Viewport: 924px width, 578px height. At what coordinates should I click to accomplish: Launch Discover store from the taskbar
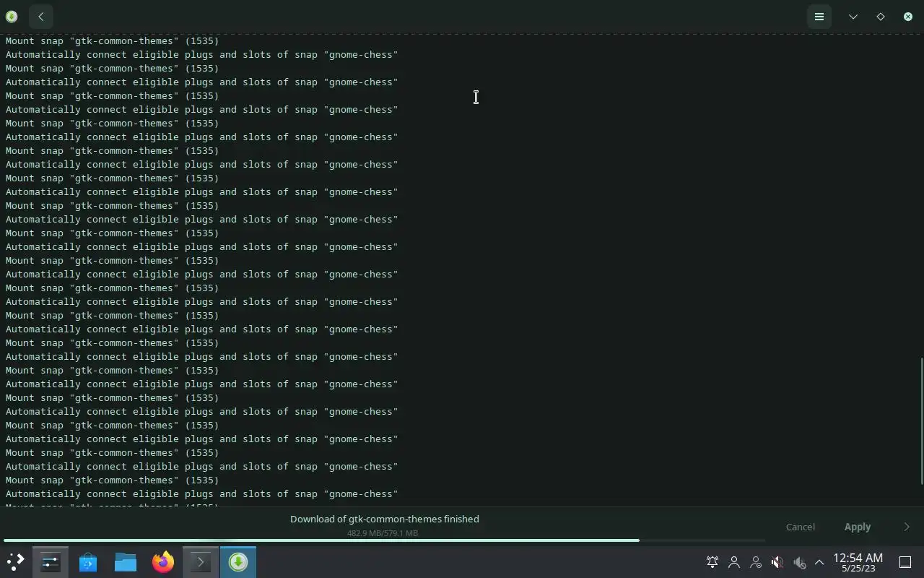(88, 562)
